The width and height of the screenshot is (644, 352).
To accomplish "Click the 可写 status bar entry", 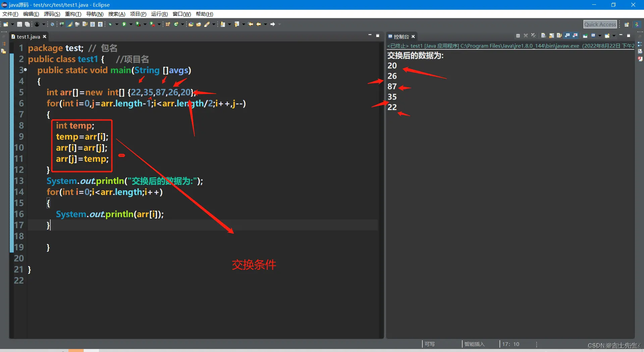I will (430, 344).
